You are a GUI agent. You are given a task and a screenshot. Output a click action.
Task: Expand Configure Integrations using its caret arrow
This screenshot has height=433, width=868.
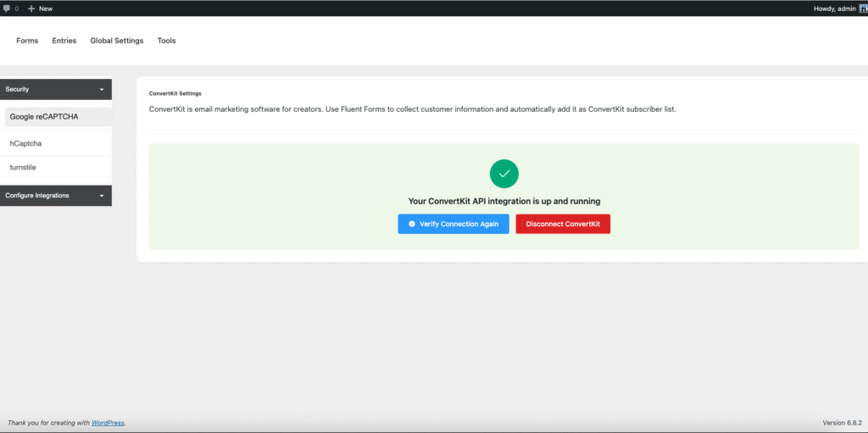[x=101, y=196]
